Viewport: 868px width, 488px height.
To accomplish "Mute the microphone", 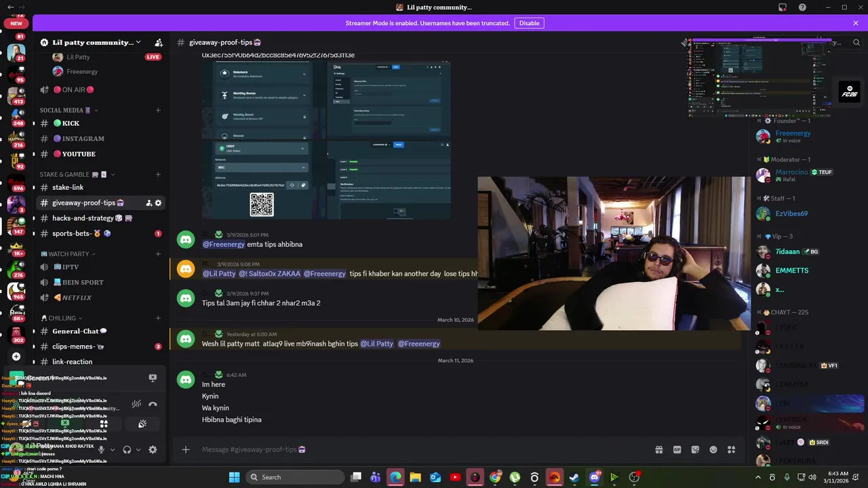I will 101,449.
